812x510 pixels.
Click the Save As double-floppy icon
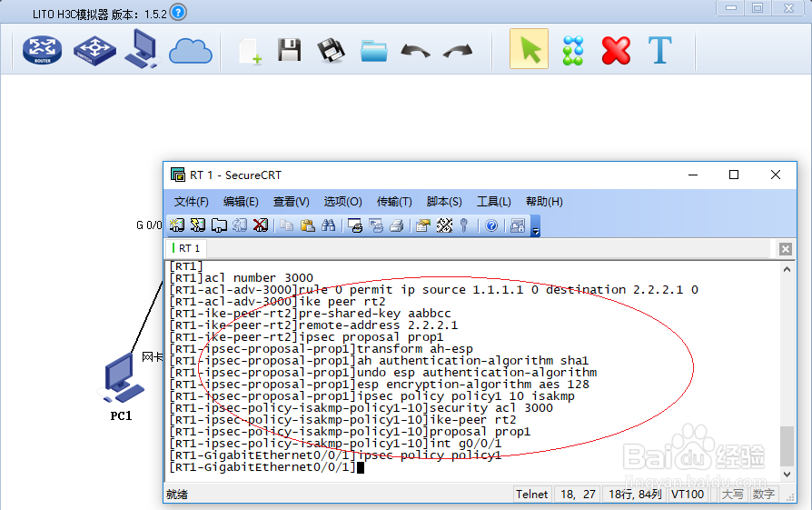coord(331,50)
